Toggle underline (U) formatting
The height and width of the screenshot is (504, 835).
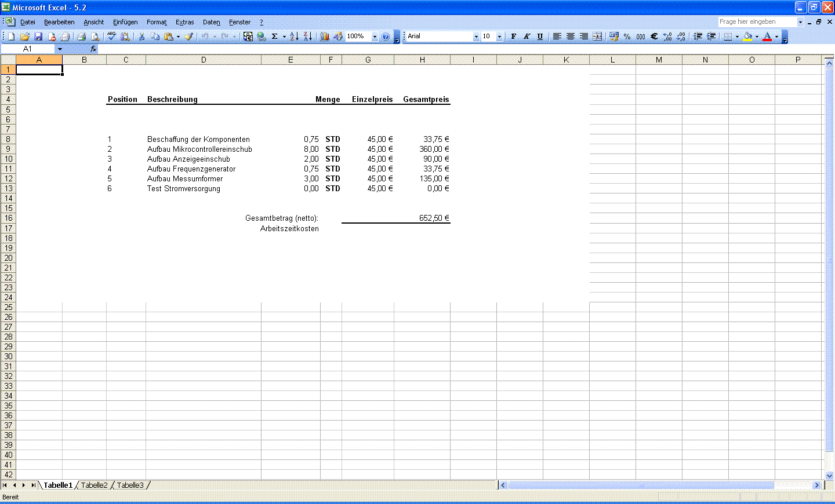coord(540,36)
